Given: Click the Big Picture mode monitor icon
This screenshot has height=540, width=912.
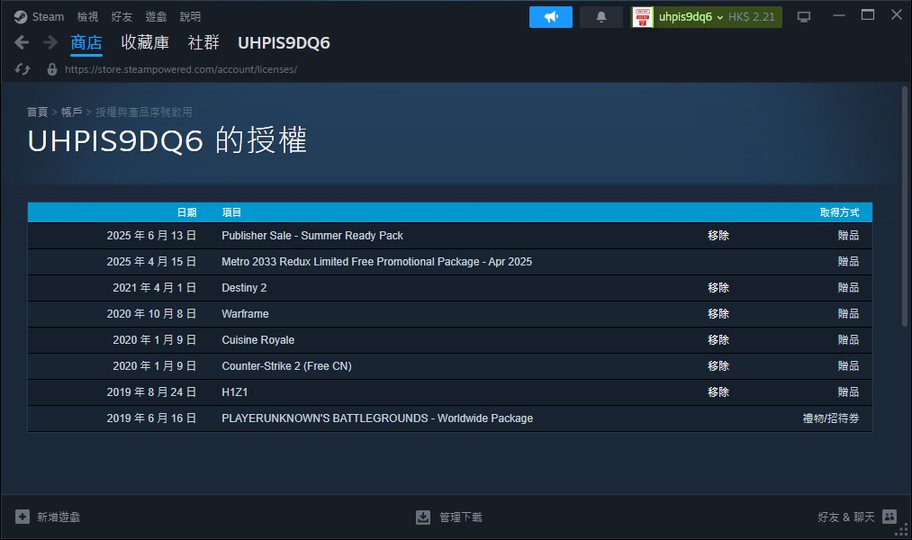Looking at the screenshot, I should click(803, 17).
